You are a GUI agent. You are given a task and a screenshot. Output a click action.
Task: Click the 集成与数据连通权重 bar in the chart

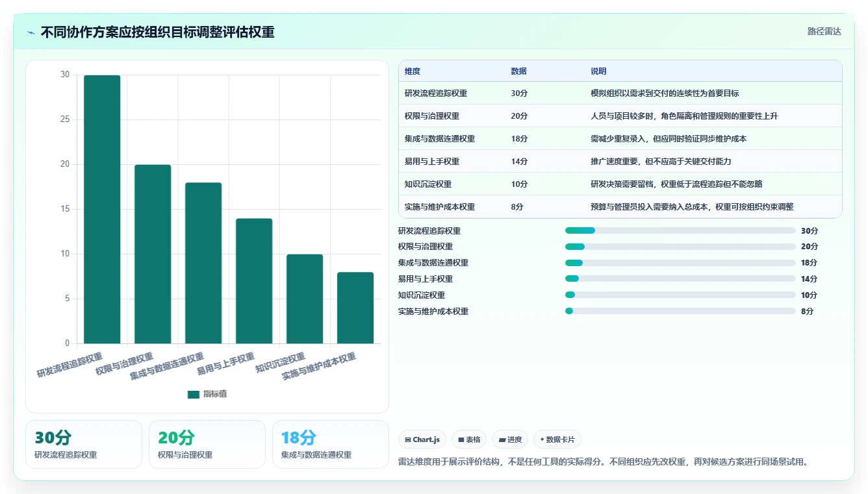[x=203, y=263]
